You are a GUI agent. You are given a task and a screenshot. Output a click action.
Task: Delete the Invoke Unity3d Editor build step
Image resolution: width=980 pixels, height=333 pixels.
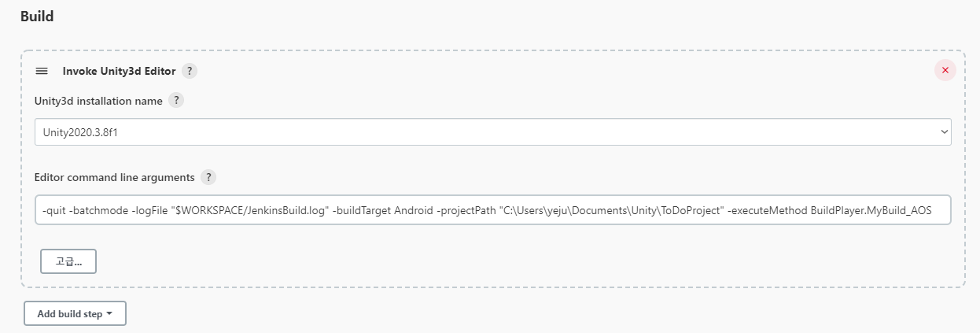[945, 70]
